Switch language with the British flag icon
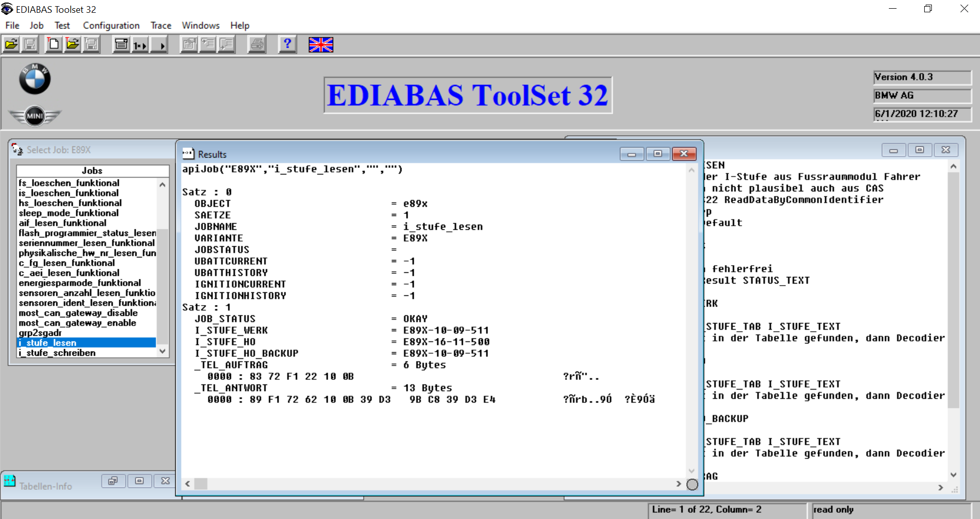The height and width of the screenshot is (519, 980). click(321, 45)
